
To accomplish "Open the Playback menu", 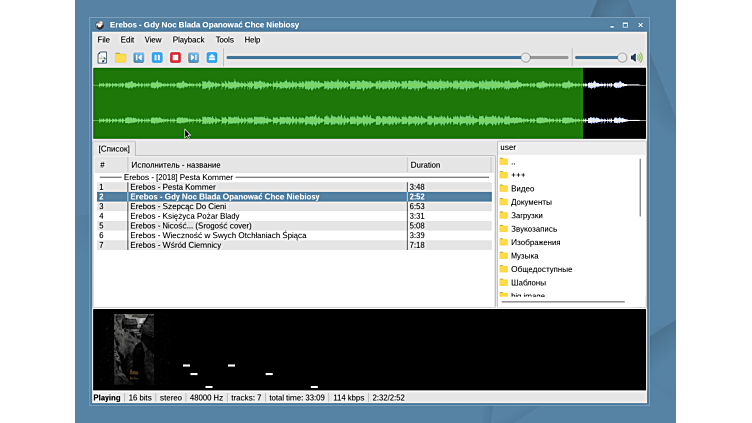I will [188, 40].
